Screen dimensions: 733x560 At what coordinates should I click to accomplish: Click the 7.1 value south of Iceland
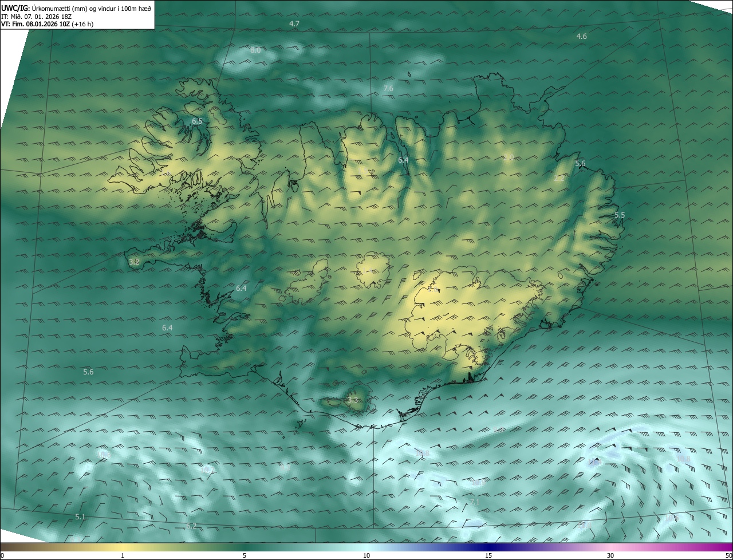click(x=474, y=502)
